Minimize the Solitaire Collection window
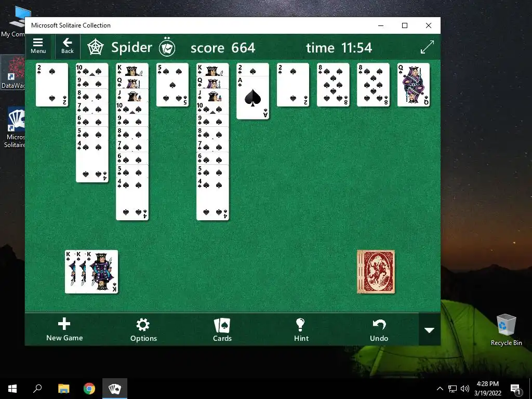This screenshot has width=532, height=399. (381, 25)
